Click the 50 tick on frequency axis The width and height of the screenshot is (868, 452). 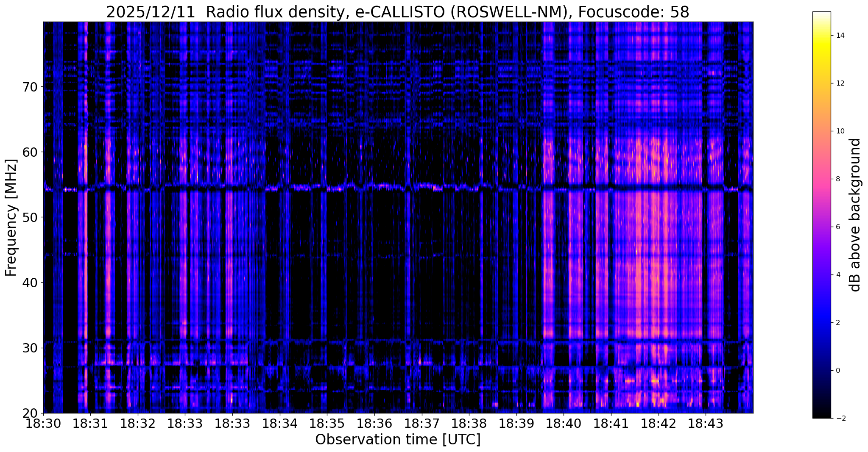click(x=30, y=217)
